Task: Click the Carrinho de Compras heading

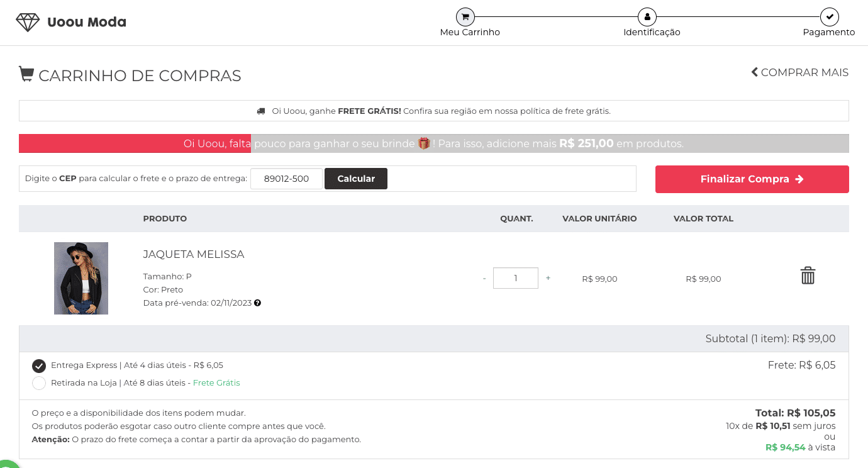Action: [x=140, y=75]
